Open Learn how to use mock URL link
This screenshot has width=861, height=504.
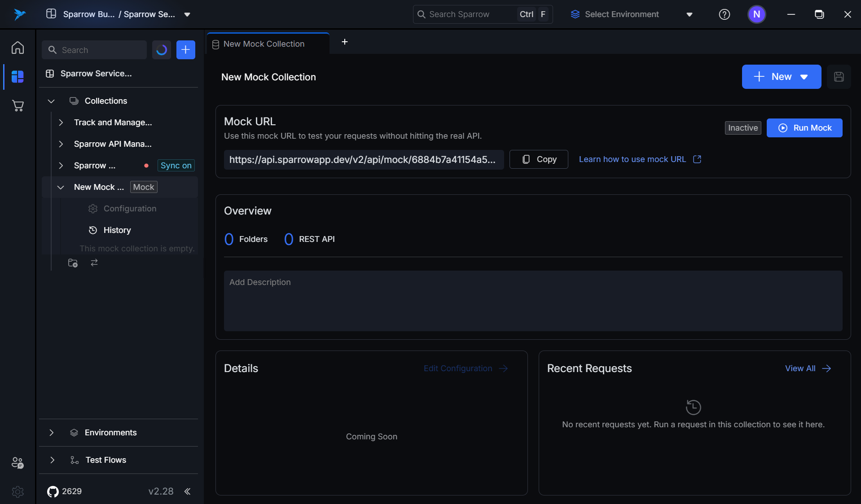(x=632, y=159)
